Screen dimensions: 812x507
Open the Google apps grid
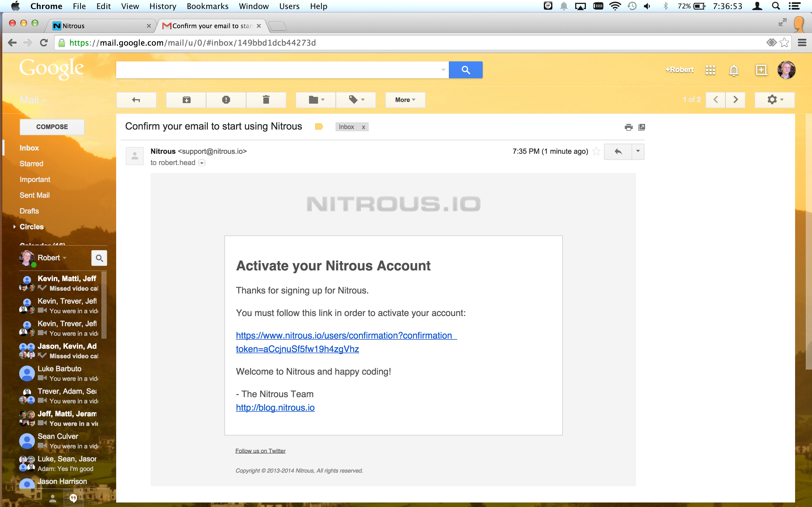point(710,70)
